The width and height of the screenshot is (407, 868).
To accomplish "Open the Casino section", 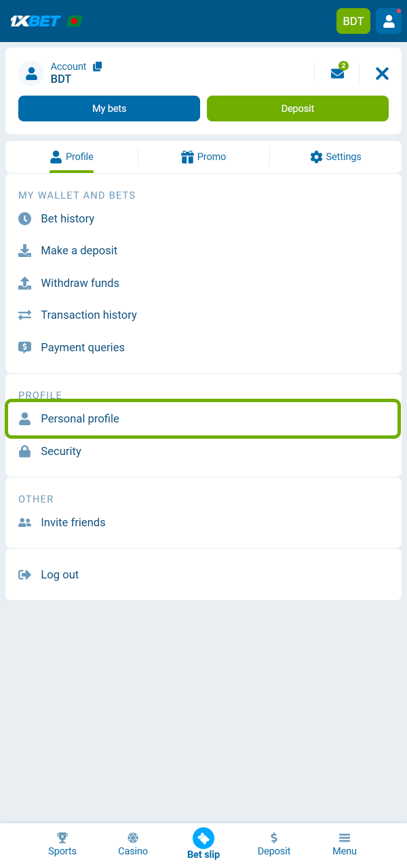I will tap(133, 843).
